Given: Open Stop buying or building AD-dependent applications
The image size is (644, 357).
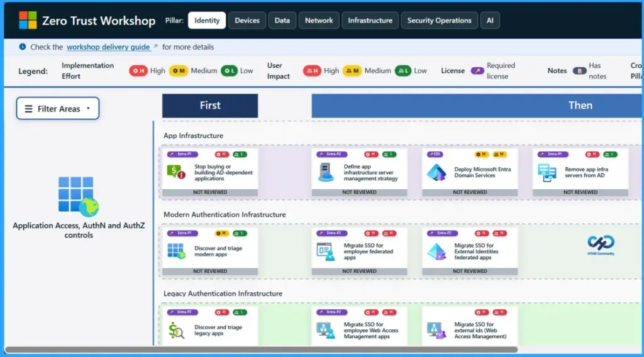Looking at the screenshot, I should (210, 172).
